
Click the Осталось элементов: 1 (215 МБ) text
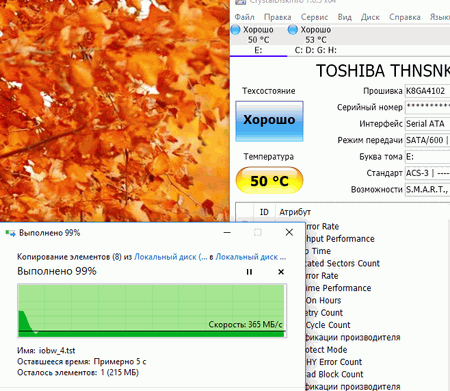click(78, 372)
